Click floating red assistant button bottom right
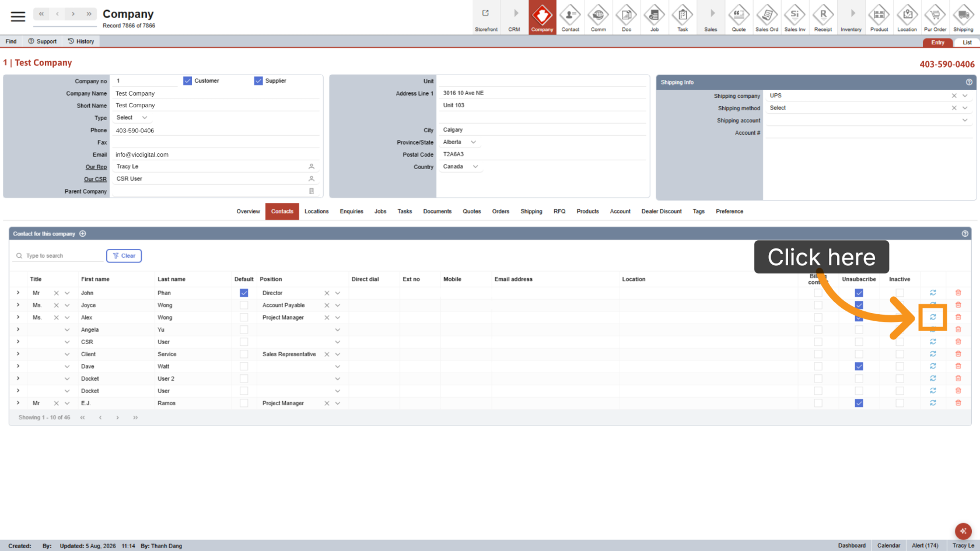980x551 pixels. coord(963,531)
